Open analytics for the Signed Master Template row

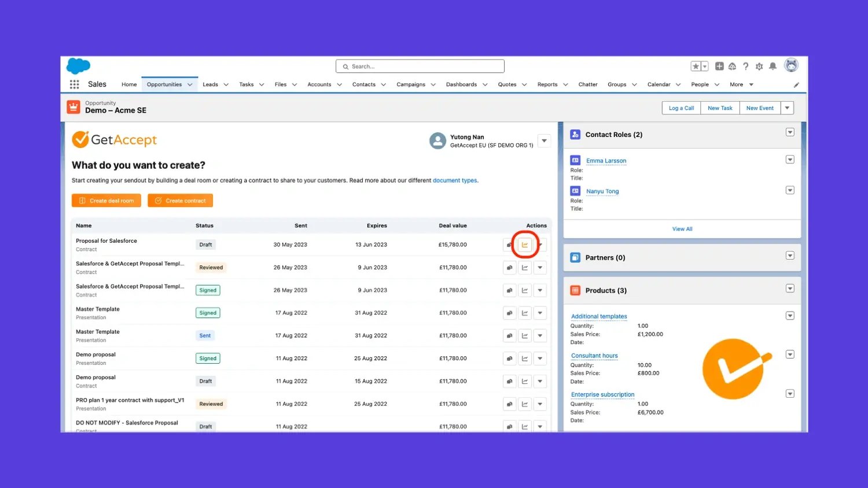[525, 313]
